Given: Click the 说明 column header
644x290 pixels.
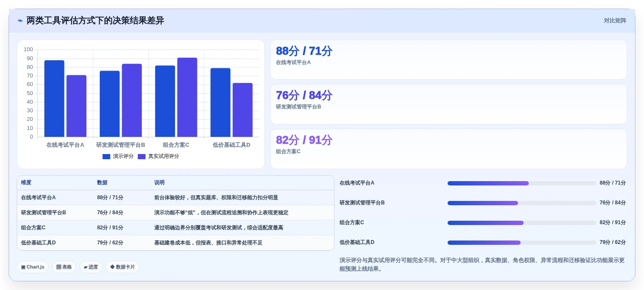Looking at the screenshot, I should click(159, 183).
